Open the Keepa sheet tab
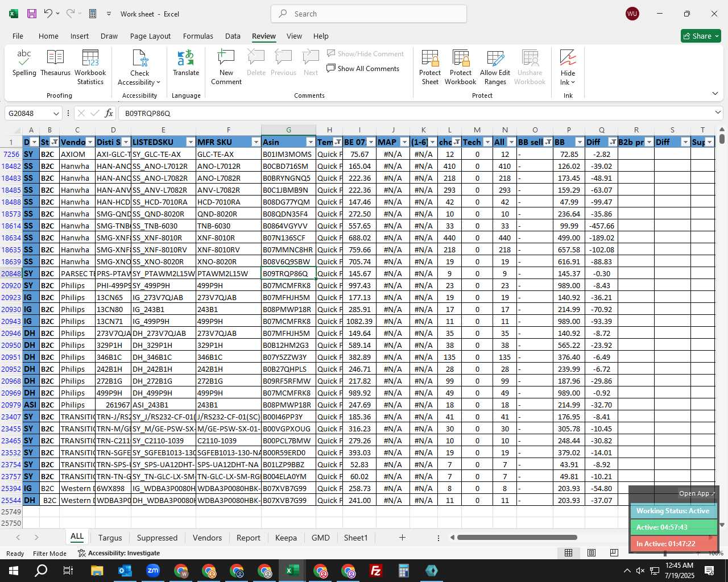 pos(286,538)
